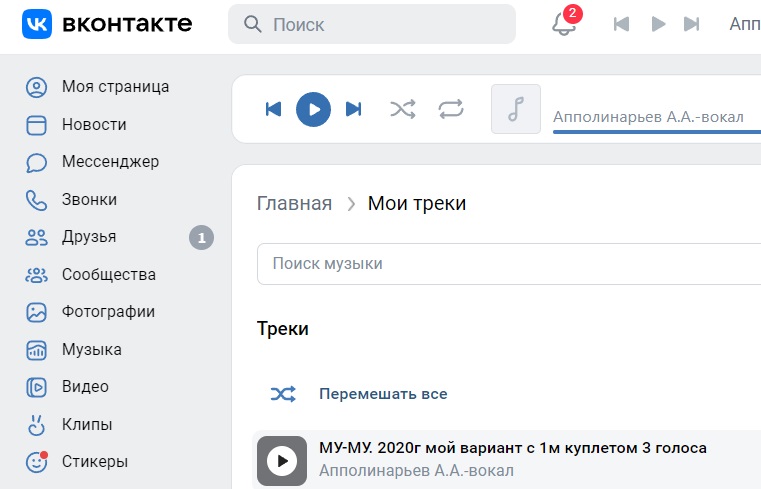The width and height of the screenshot is (761, 489).
Task: Open notifications bell with badge
Action: coord(565,22)
